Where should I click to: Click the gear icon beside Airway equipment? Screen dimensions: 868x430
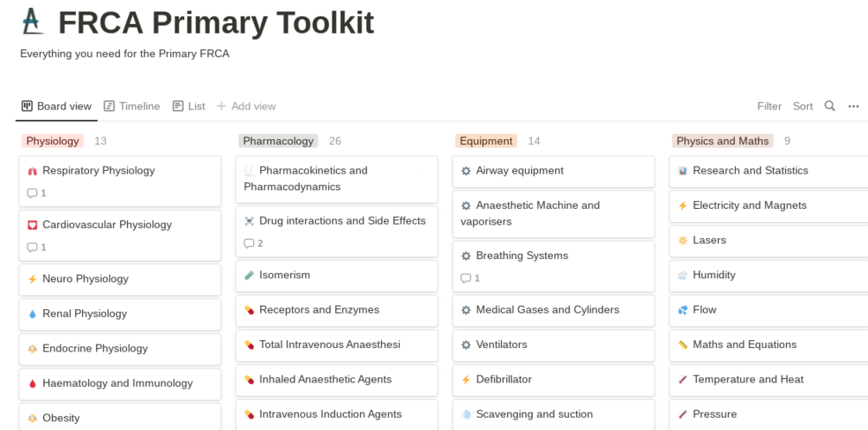pyautogui.click(x=466, y=171)
